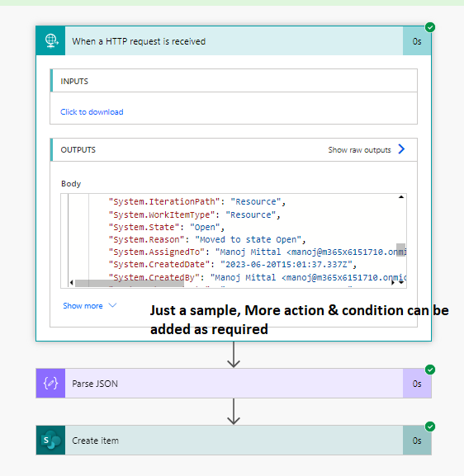
Task: Open Show raw outputs
Action: point(359,150)
